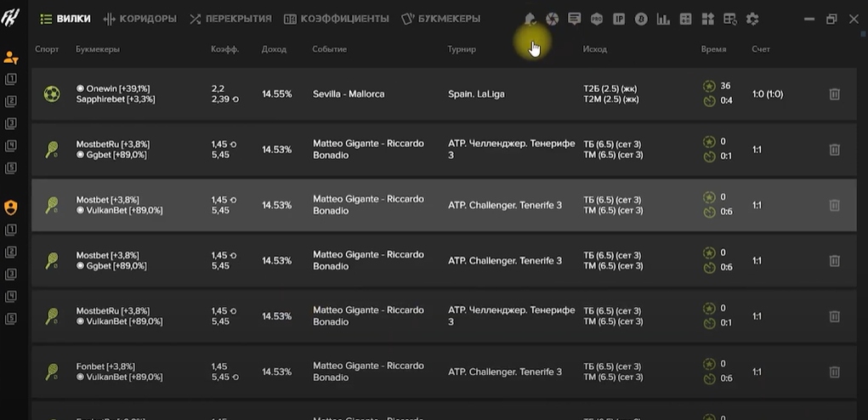Click the widgets layout icon
Screen dimensions: 868x420
point(707,20)
